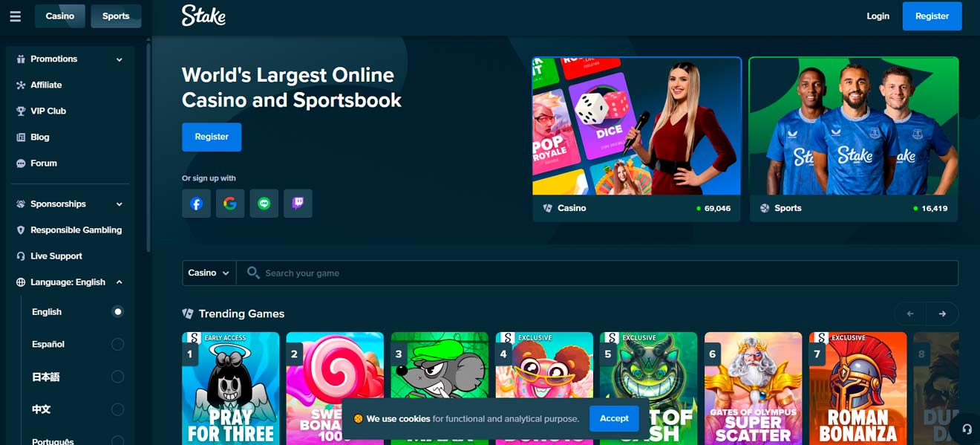Click the search magnifier icon

(x=253, y=273)
